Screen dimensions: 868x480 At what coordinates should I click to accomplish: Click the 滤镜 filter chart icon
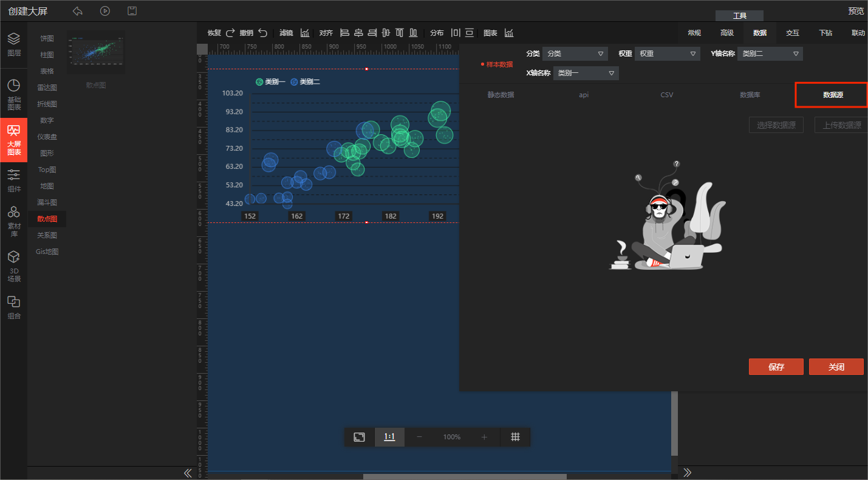pos(305,33)
